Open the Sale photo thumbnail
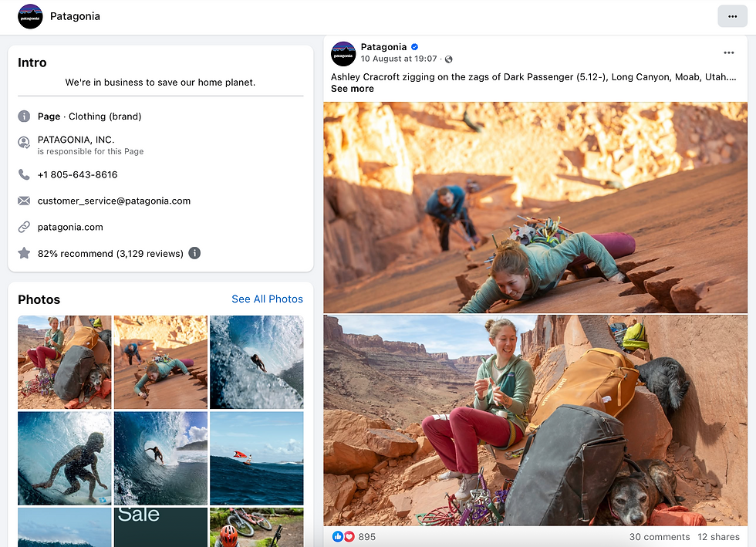This screenshot has width=756, height=547. pyautogui.click(x=160, y=527)
